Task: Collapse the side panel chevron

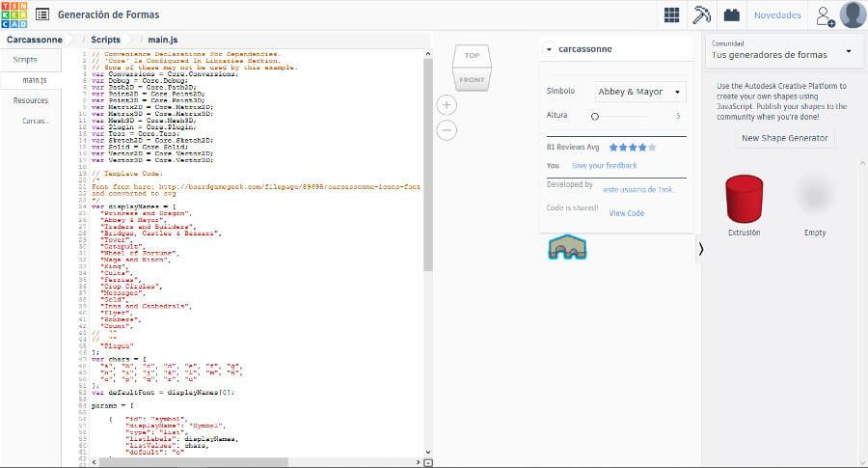Action: tap(700, 249)
